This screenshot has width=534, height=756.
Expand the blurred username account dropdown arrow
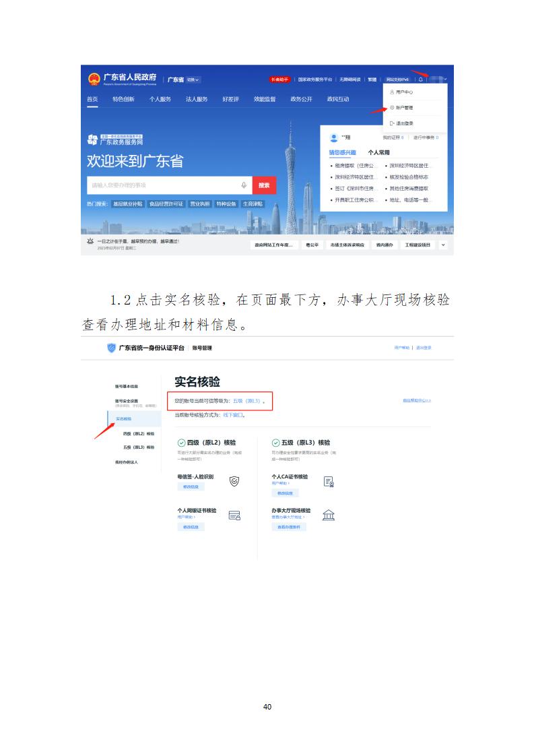pyautogui.click(x=446, y=79)
